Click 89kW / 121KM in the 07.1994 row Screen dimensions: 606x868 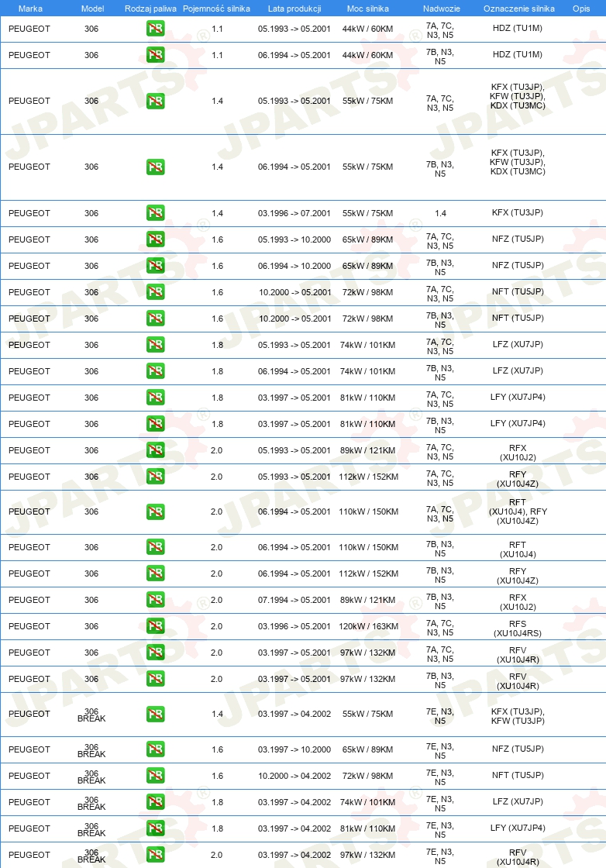coord(369,600)
